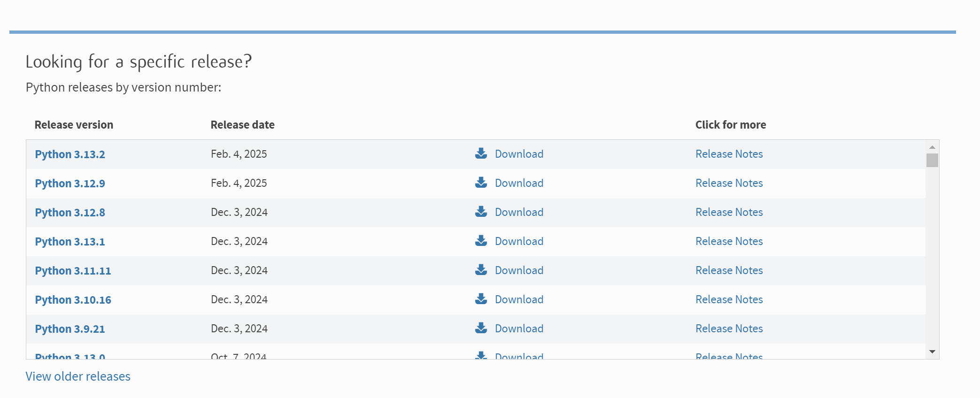Click download icon for Python 3.9.21
The height and width of the screenshot is (398, 980).
point(481,328)
